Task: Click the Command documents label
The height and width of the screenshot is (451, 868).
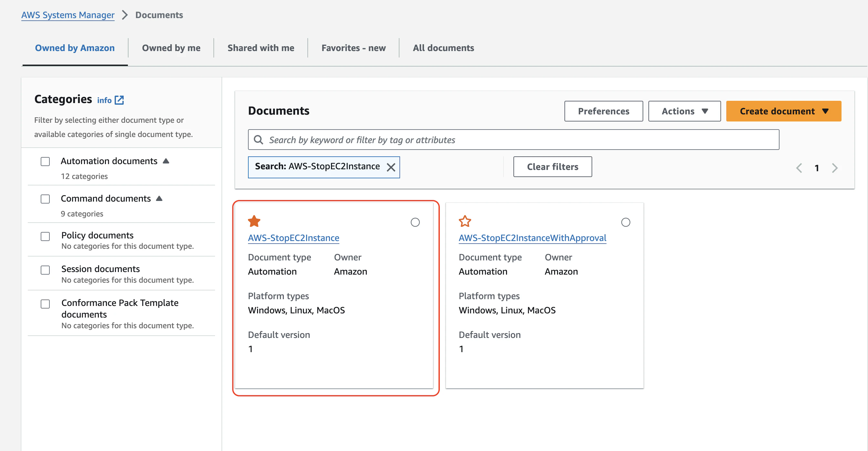Action: click(x=106, y=198)
